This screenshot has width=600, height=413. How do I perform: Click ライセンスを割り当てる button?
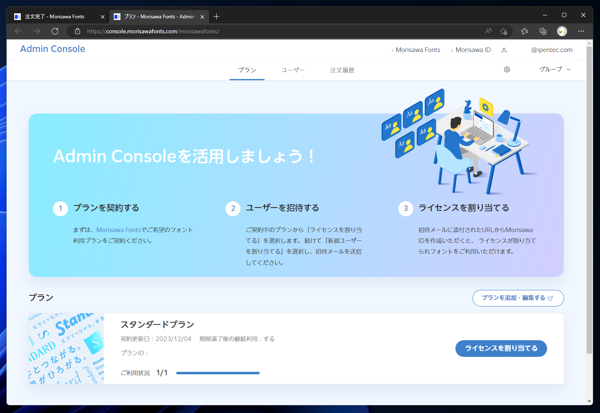[501, 348]
